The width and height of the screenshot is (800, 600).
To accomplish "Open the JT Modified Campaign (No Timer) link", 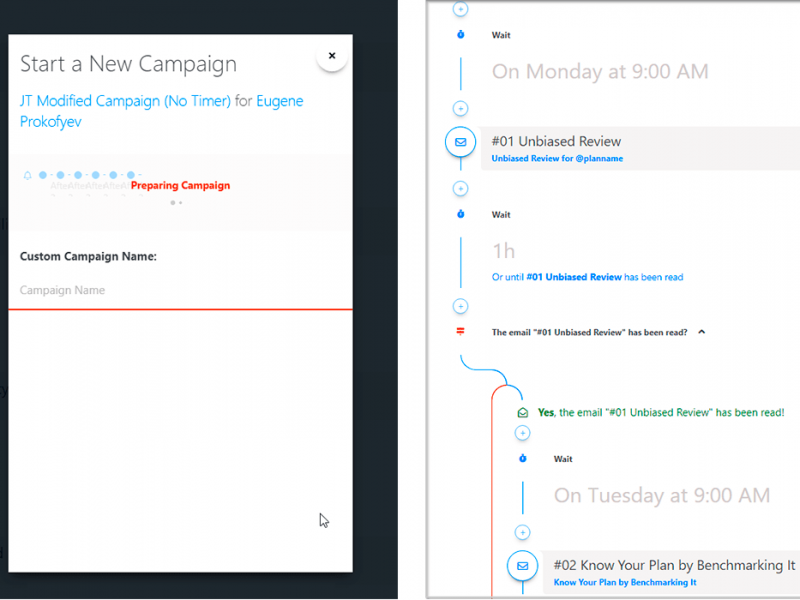I will 125,101.
